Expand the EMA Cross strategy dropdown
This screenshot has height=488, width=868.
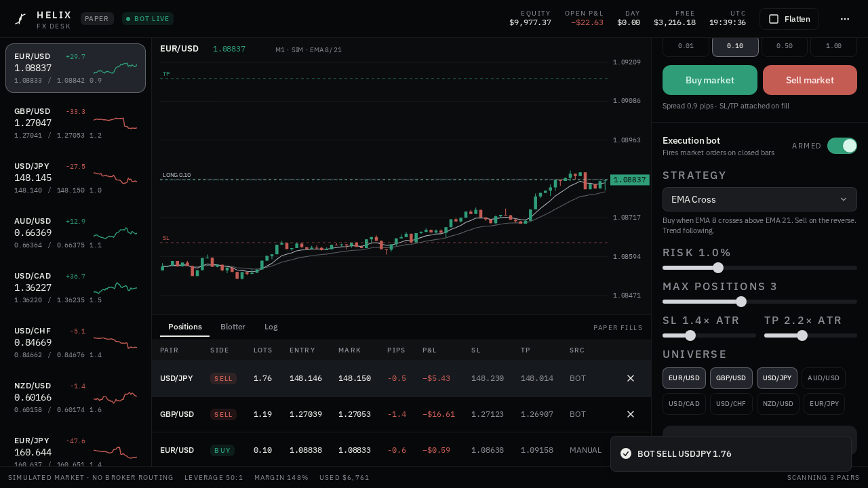click(759, 199)
